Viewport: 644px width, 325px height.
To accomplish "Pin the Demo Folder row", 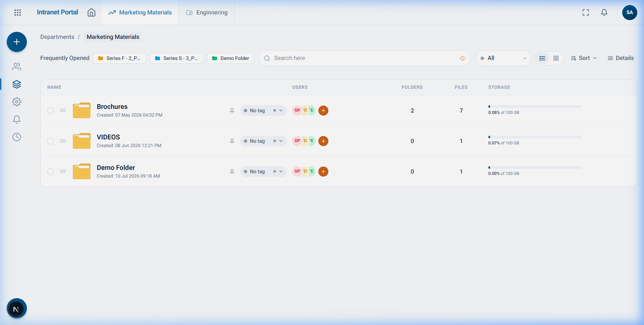I will 232,172.
